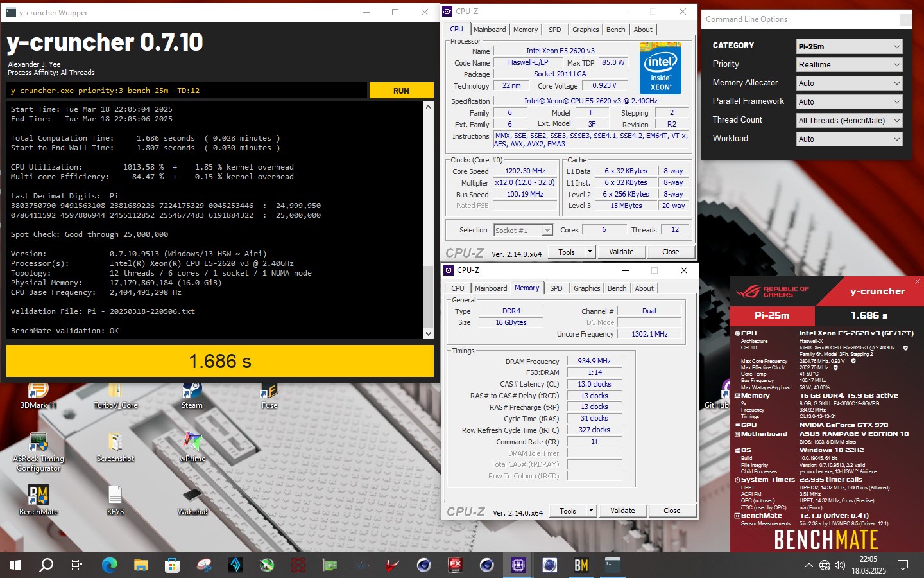Click Tools button in CPU-Z memory timings window
The height and width of the screenshot is (578, 924).
pyautogui.click(x=568, y=511)
